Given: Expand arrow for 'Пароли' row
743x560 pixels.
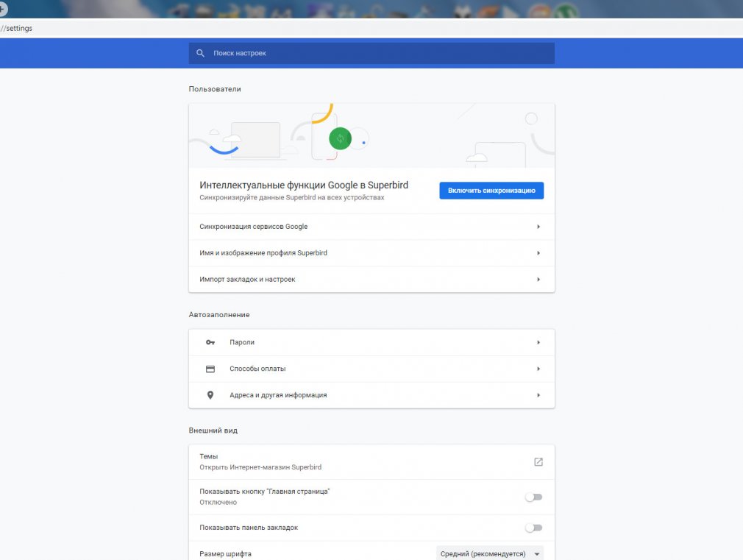Looking at the screenshot, I should tap(538, 342).
